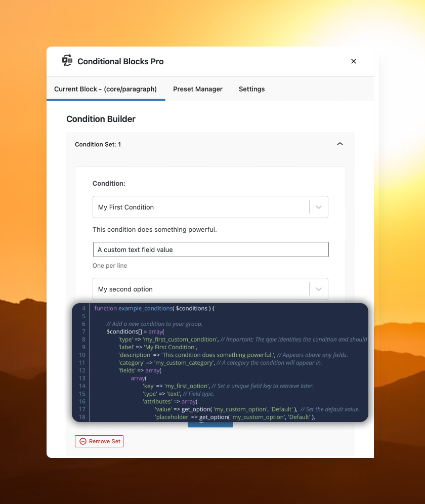Expand the My second option dropdown arrow
This screenshot has width=425, height=504.
tap(319, 289)
